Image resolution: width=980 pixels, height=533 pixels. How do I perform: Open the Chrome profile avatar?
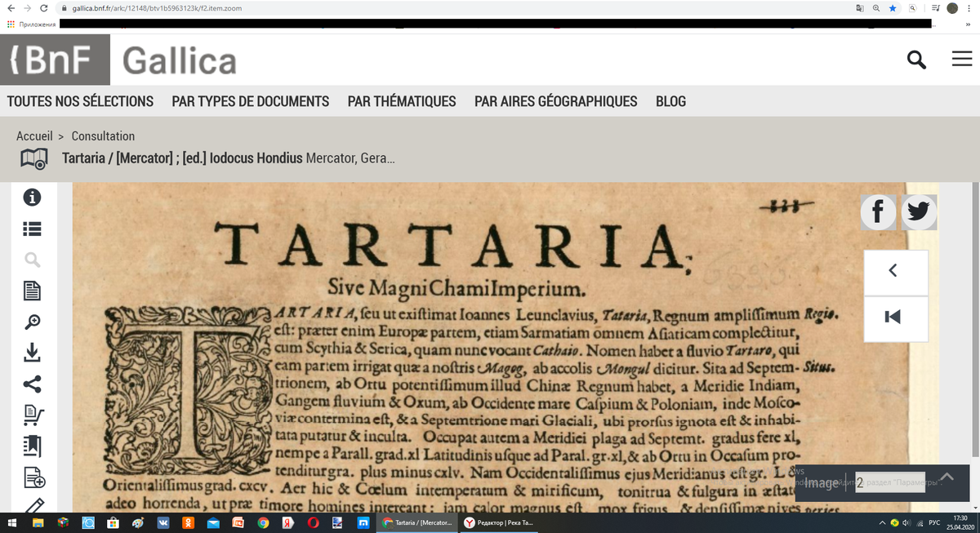[952, 7]
